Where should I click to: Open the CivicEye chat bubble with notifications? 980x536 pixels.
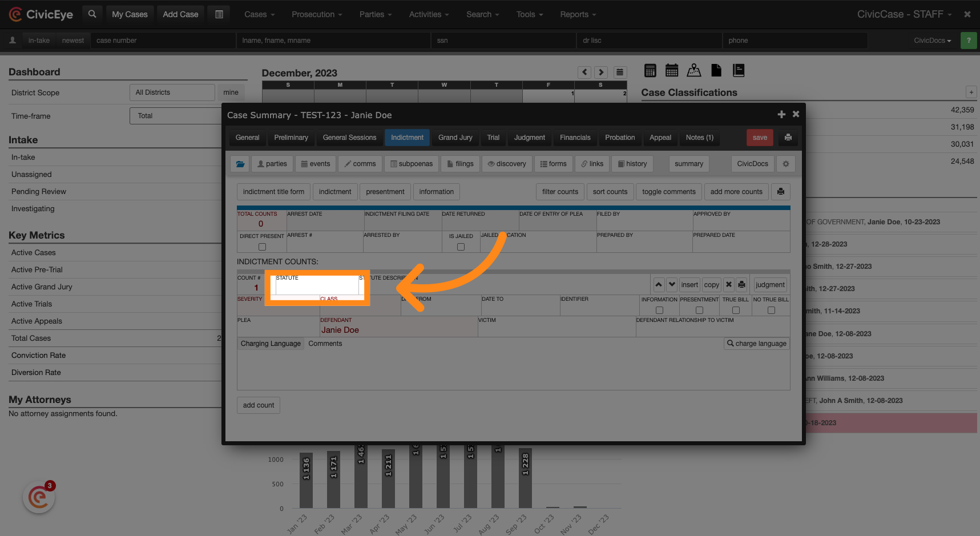(39, 497)
